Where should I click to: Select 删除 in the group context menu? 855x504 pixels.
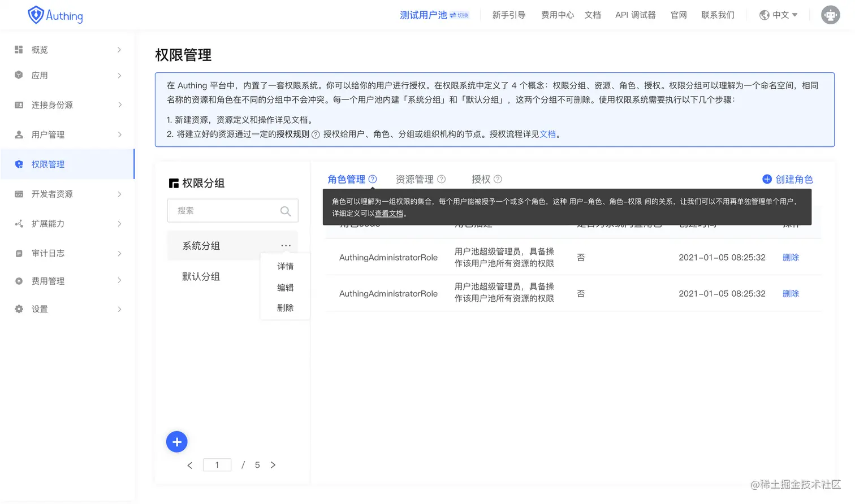click(286, 308)
